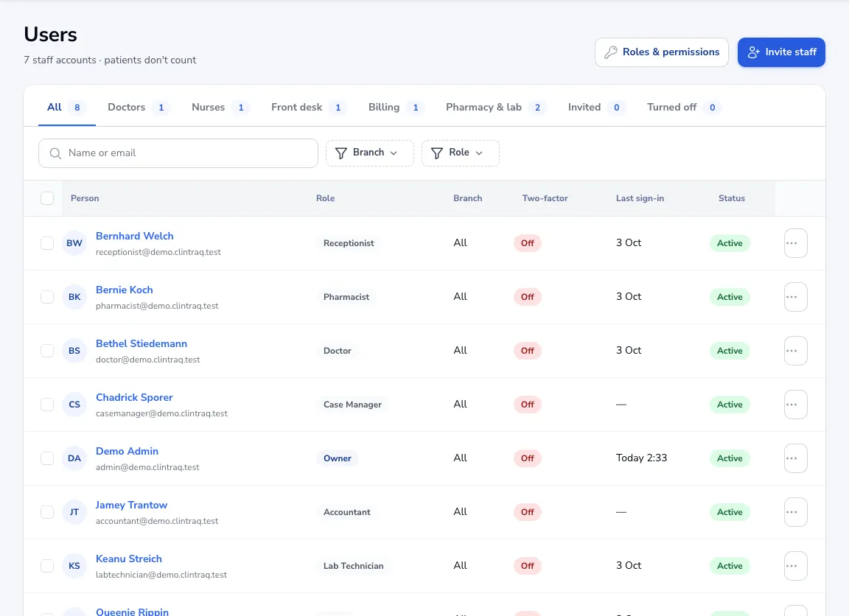Image resolution: width=849 pixels, height=616 pixels.
Task: Tick the checkbox for Demo Admin
Action: coord(47,458)
